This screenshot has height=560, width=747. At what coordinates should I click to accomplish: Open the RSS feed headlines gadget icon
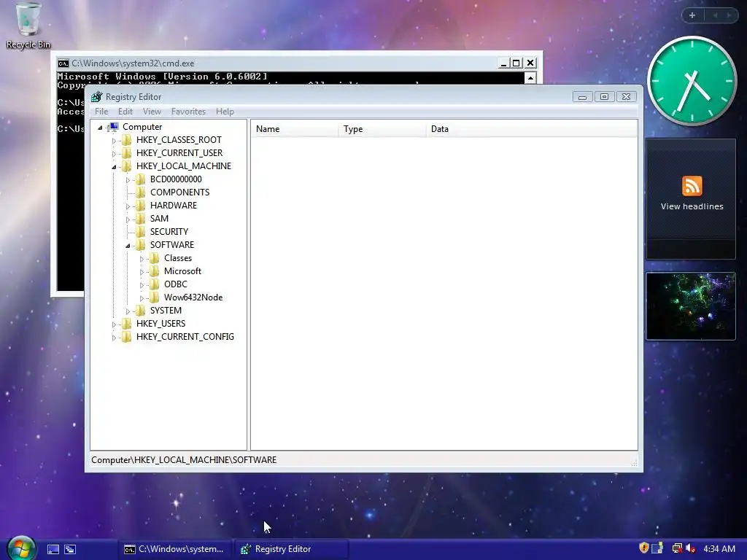(692, 186)
